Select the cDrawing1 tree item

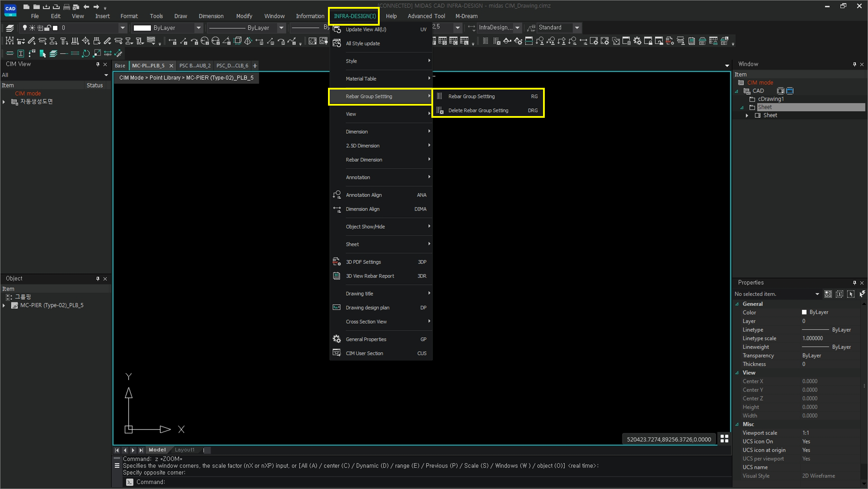pyautogui.click(x=771, y=99)
